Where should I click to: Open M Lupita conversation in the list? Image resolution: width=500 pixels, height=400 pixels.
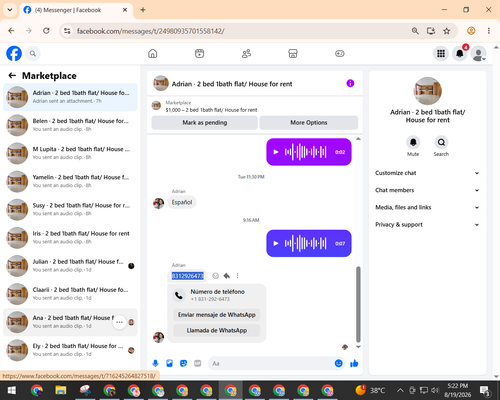[x=70, y=153]
